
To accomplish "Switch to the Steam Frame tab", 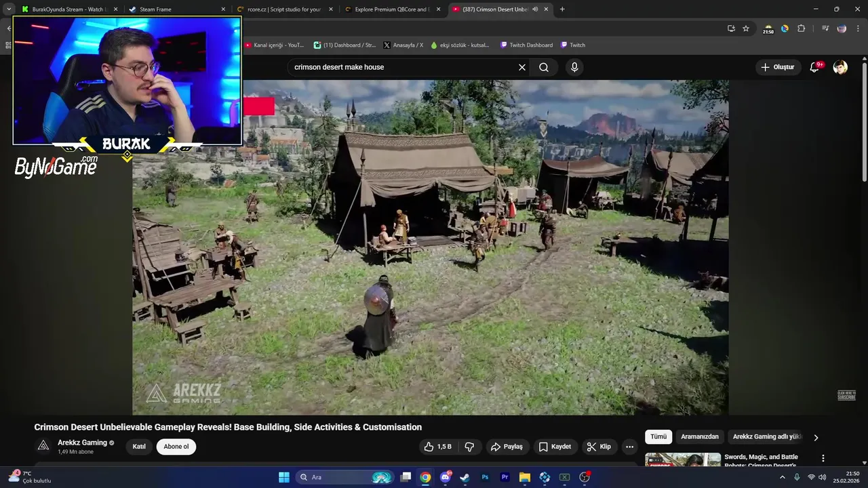I will pyautogui.click(x=176, y=9).
